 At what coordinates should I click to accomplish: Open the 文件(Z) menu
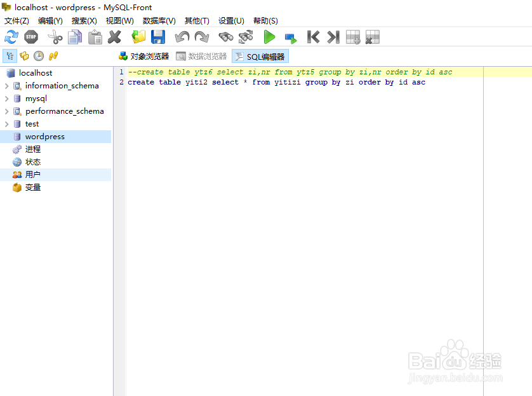(17, 21)
